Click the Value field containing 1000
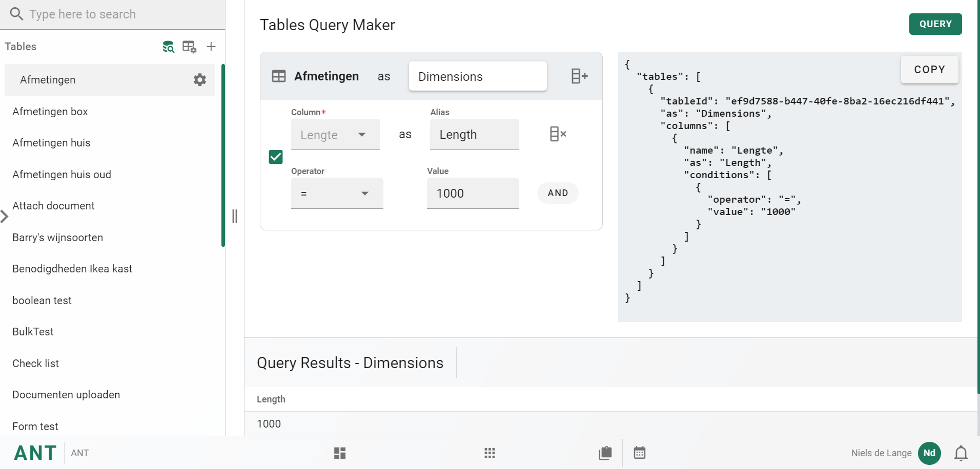The image size is (980, 469). coord(473,194)
